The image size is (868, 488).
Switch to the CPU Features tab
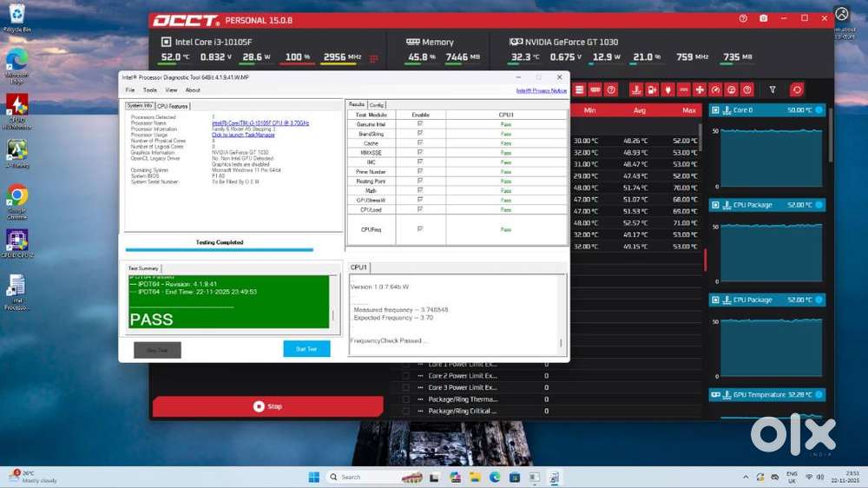pos(172,106)
